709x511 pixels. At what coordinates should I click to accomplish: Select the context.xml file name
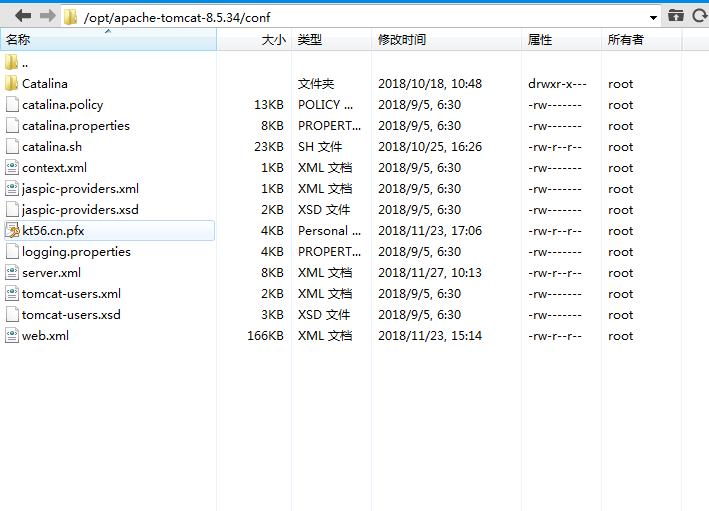tap(54, 168)
